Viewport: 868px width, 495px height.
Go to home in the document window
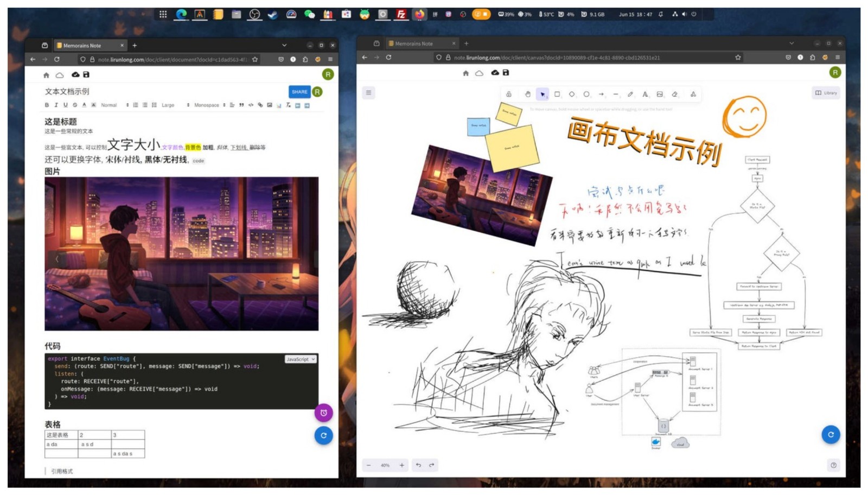click(x=46, y=75)
